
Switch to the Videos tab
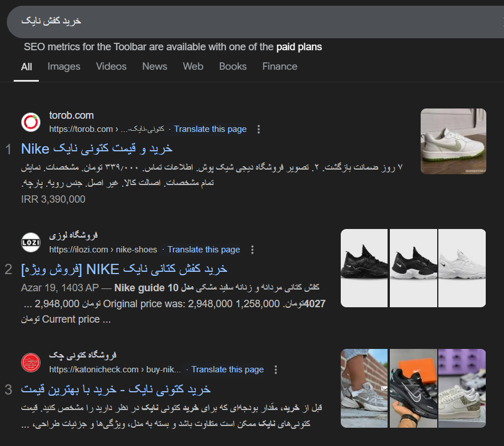tap(111, 67)
